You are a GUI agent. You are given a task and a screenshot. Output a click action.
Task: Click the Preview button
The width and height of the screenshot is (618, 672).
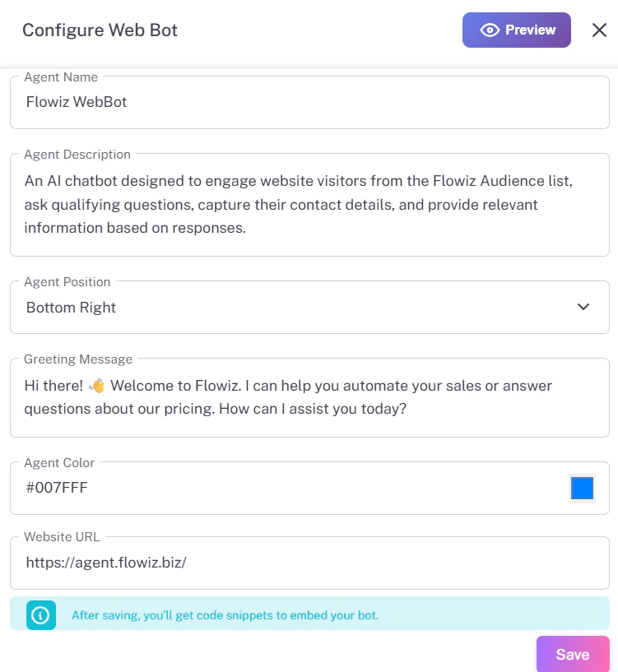[516, 30]
